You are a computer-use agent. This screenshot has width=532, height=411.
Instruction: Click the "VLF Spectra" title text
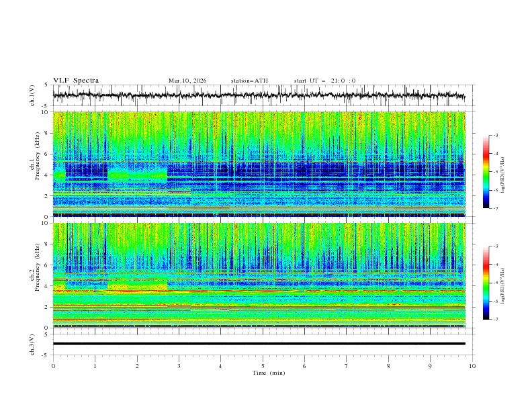click(x=76, y=81)
